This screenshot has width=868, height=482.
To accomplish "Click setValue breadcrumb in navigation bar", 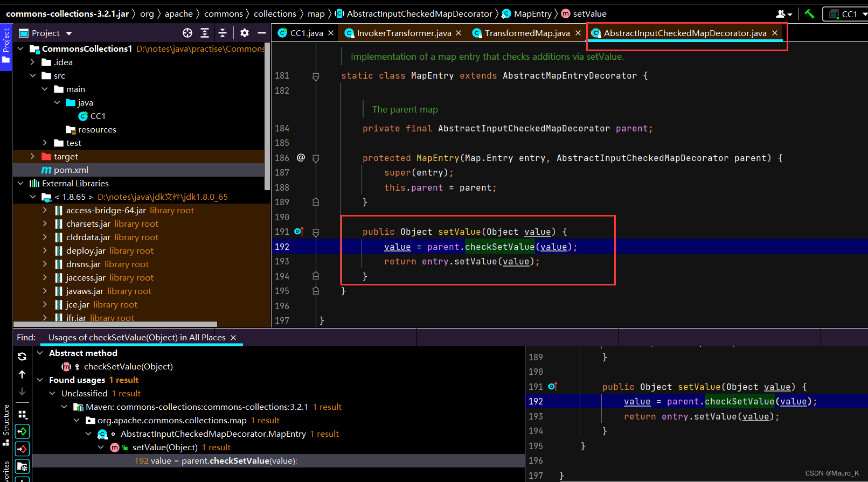I will pos(584,14).
